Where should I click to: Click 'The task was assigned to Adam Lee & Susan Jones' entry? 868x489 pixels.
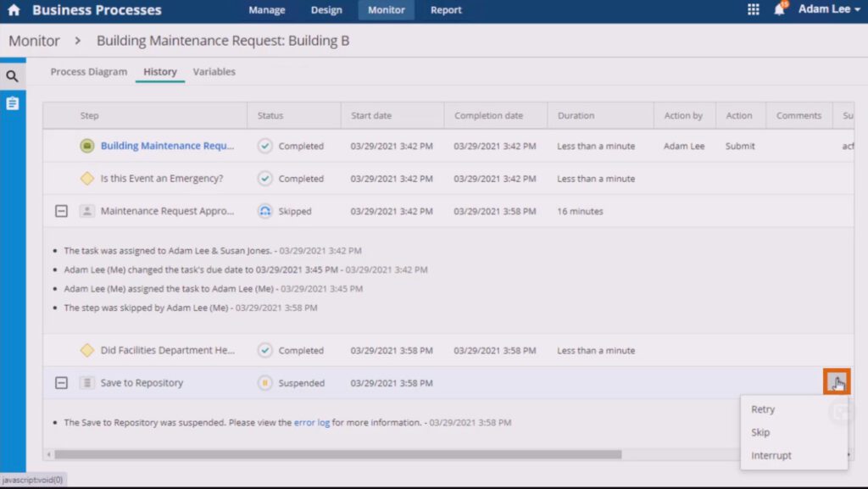pos(213,251)
